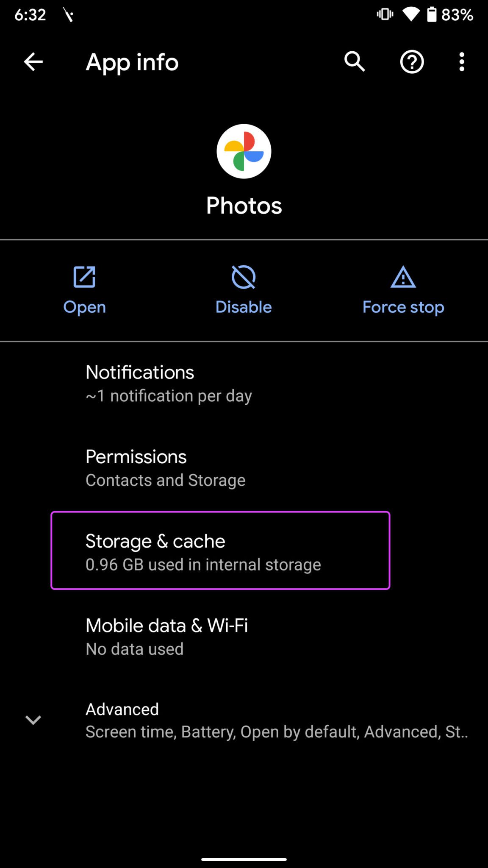
Task: Force stop the Photos app
Action: pyautogui.click(x=402, y=292)
